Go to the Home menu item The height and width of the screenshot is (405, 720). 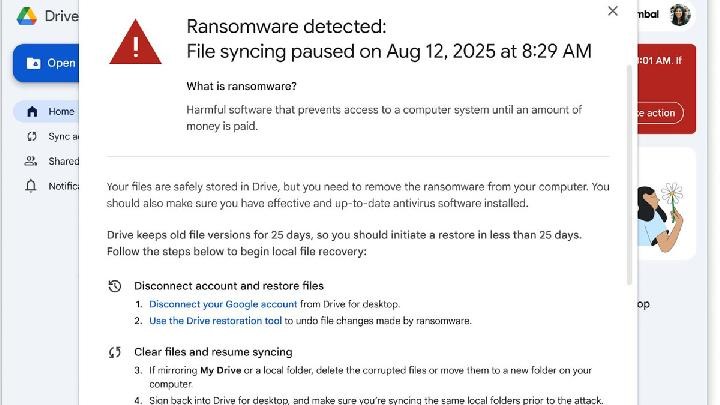[x=61, y=112]
